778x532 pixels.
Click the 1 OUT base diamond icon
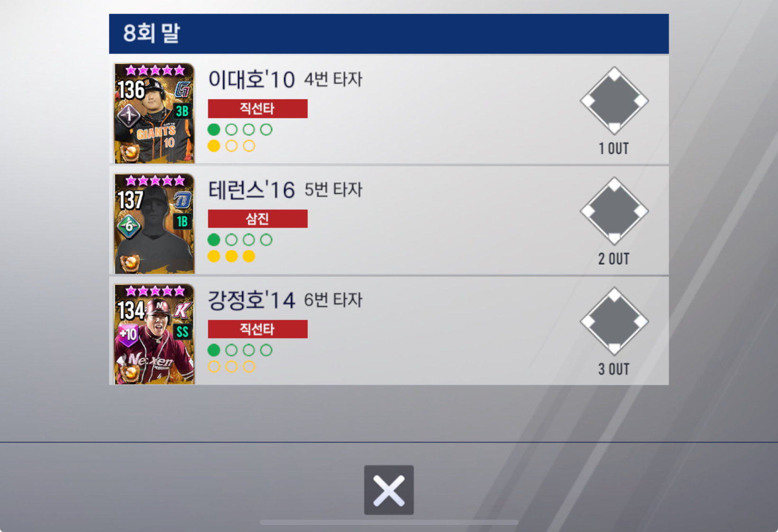pos(614,101)
